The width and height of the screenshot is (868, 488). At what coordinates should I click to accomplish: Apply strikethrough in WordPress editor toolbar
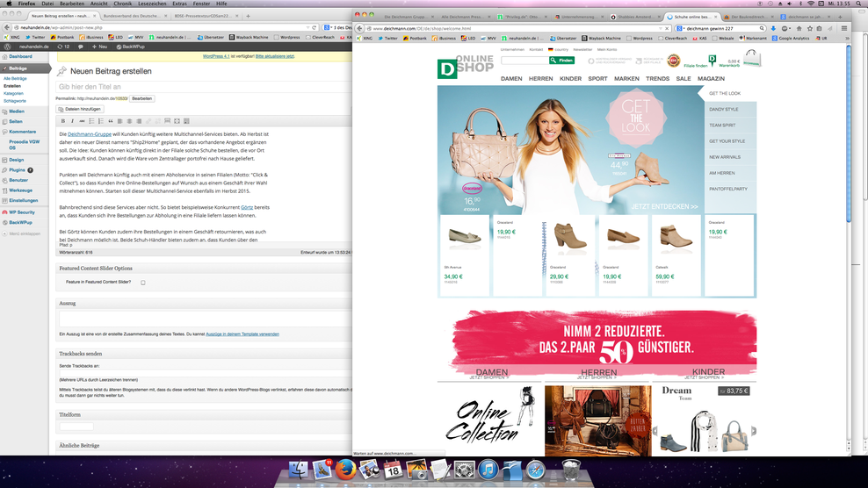click(82, 121)
